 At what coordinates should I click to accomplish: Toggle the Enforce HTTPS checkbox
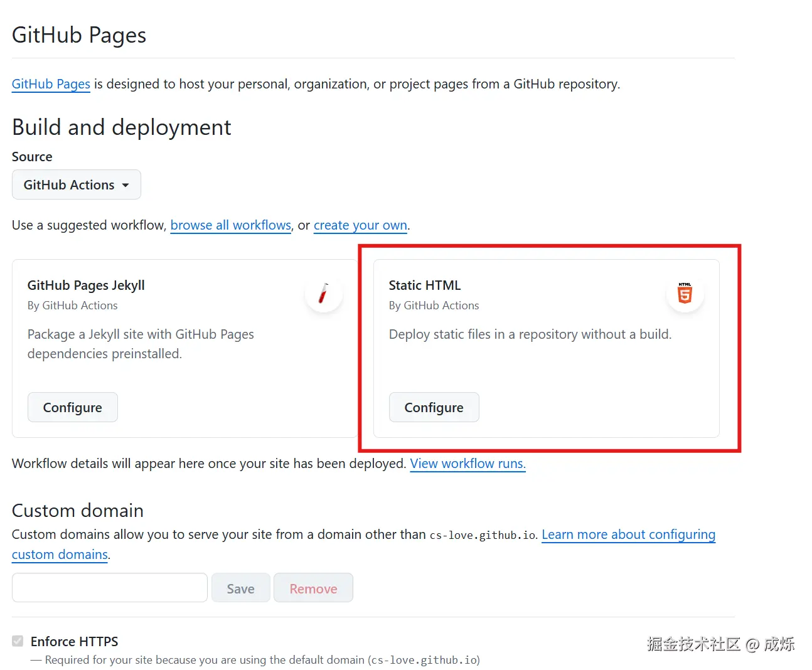[18, 641]
